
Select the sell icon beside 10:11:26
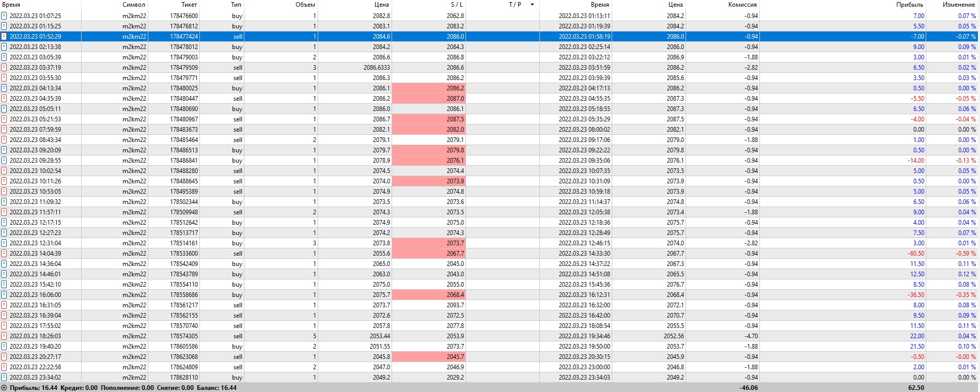pyautogui.click(x=4, y=181)
